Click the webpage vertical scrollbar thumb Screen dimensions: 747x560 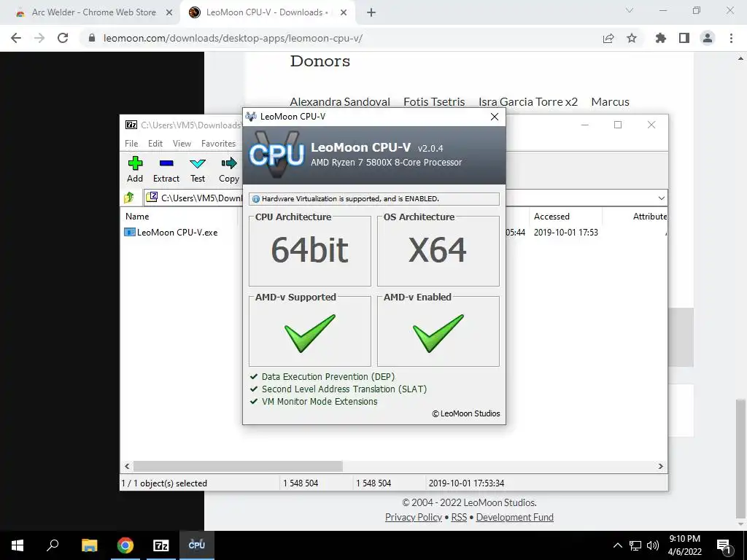[741, 459]
